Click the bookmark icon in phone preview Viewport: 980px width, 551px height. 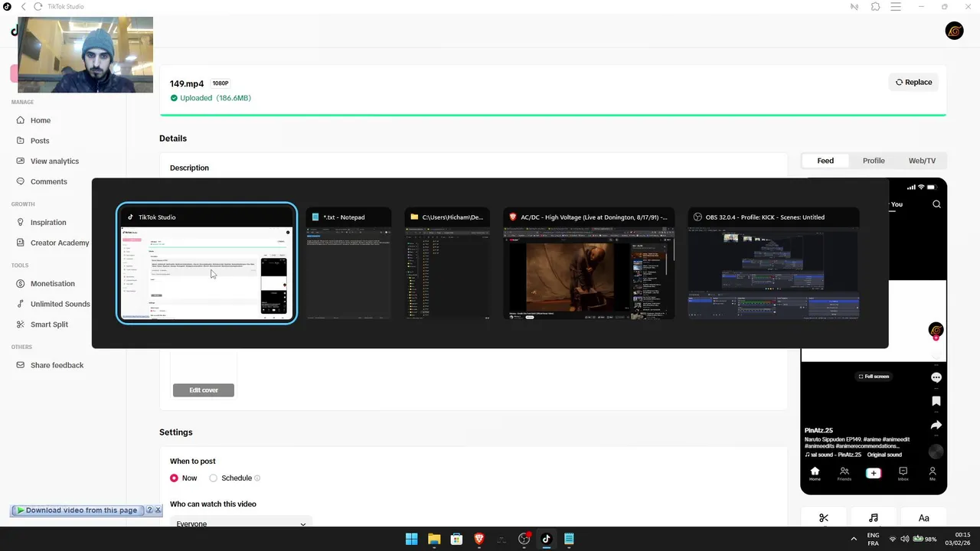[x=936, y=401]
